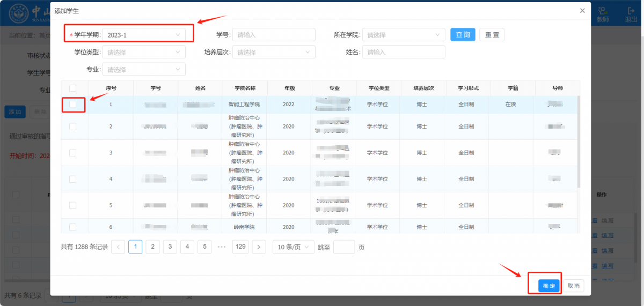Open the 学年学期 dropdown showing 2023-1

[x=144, y=35]
